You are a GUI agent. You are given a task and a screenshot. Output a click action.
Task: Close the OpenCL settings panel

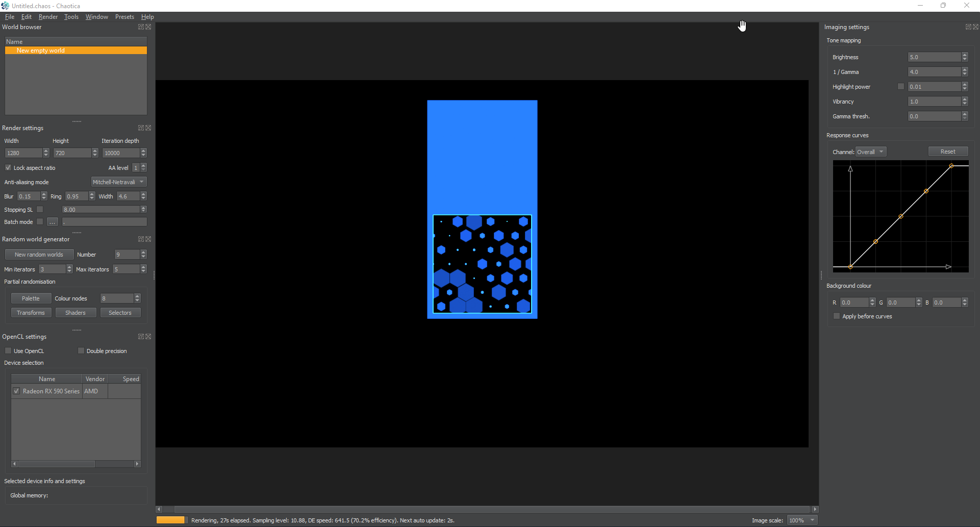(x=148, y=337)
